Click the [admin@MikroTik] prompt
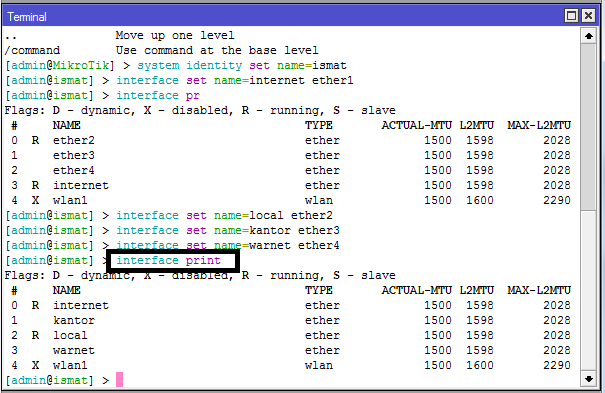Image resolution: width=605 pixels, height=393 pixels. tap(60, 65)
